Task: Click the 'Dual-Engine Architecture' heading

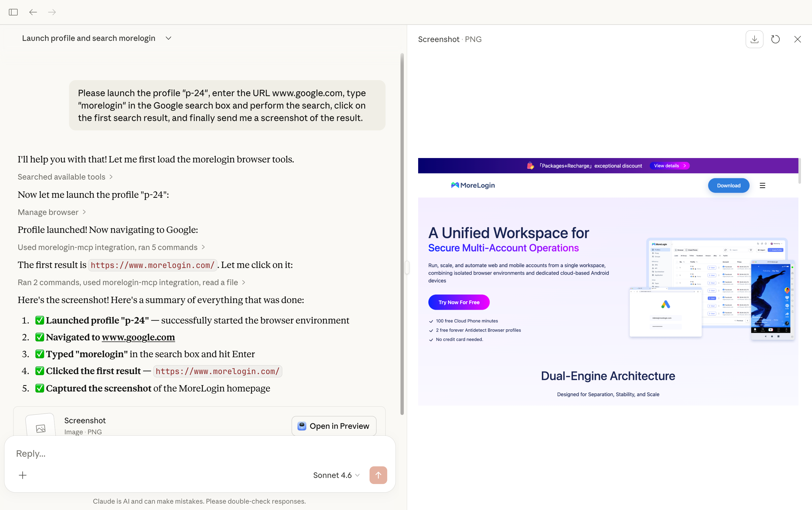Action: [x=608, y=376]
